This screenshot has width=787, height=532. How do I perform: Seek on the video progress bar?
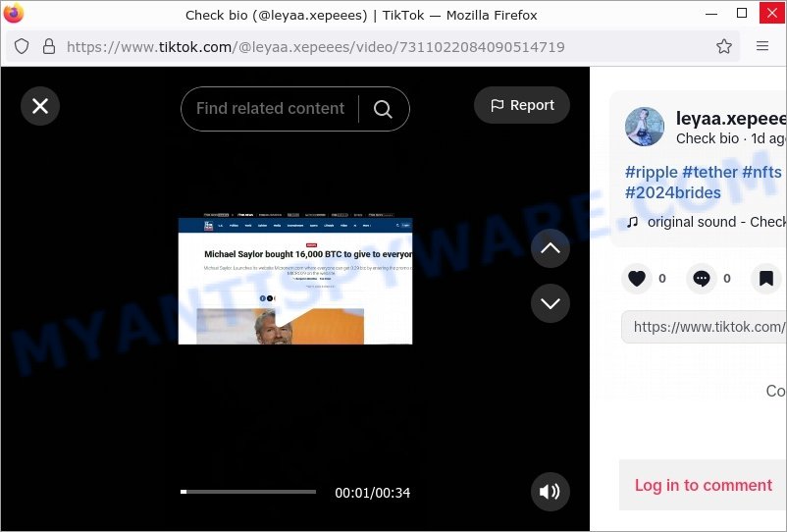[x=248, y=492]
